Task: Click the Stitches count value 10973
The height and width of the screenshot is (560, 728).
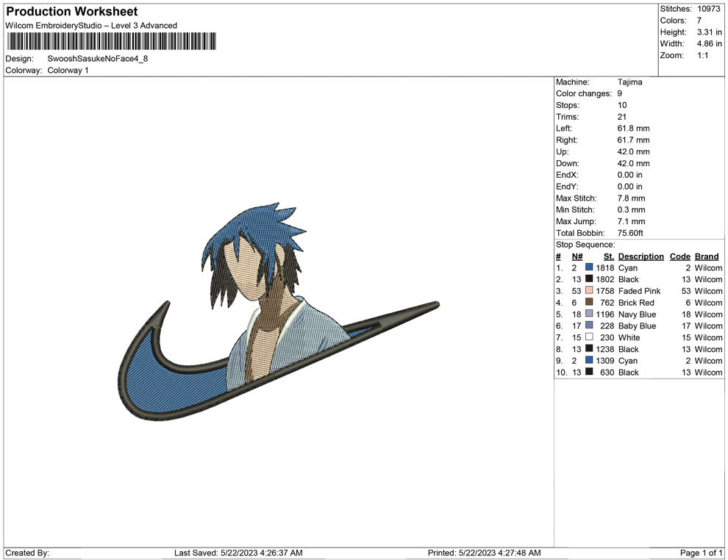Action: (708, 9)
